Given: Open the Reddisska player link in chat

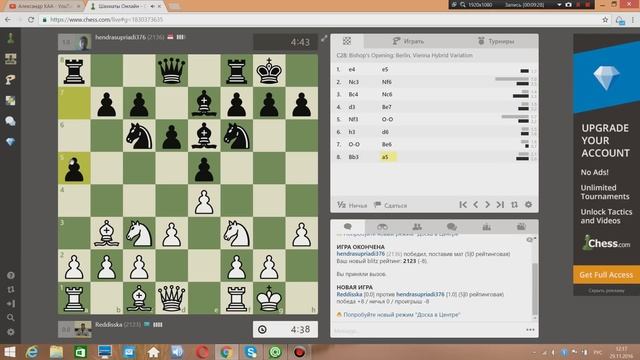Looking at the screenshot, I should [x=349, y=294].
